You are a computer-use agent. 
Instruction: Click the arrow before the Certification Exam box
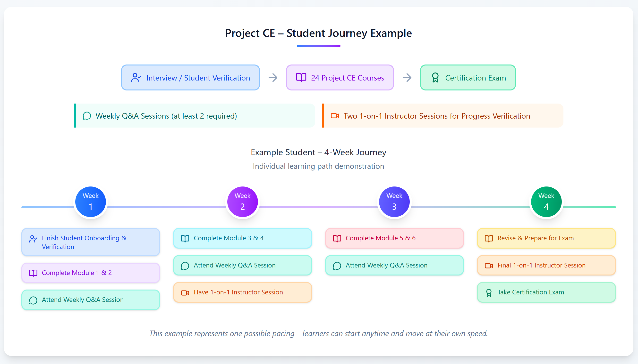point(407,78)
